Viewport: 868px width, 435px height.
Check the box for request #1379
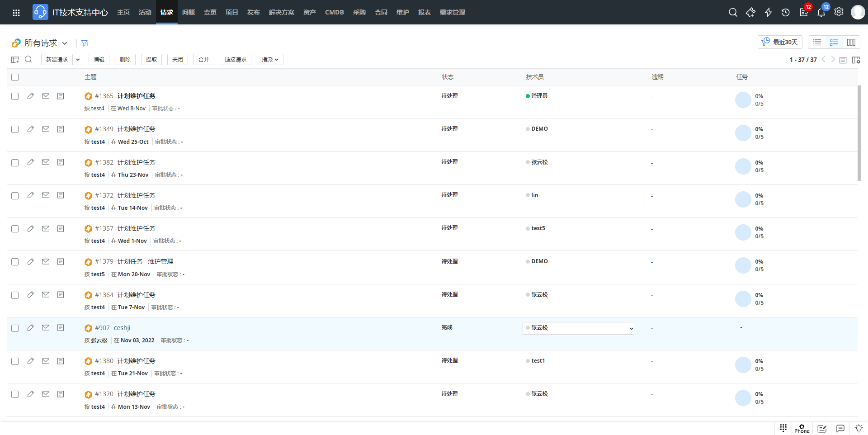[x=15, y=262]
